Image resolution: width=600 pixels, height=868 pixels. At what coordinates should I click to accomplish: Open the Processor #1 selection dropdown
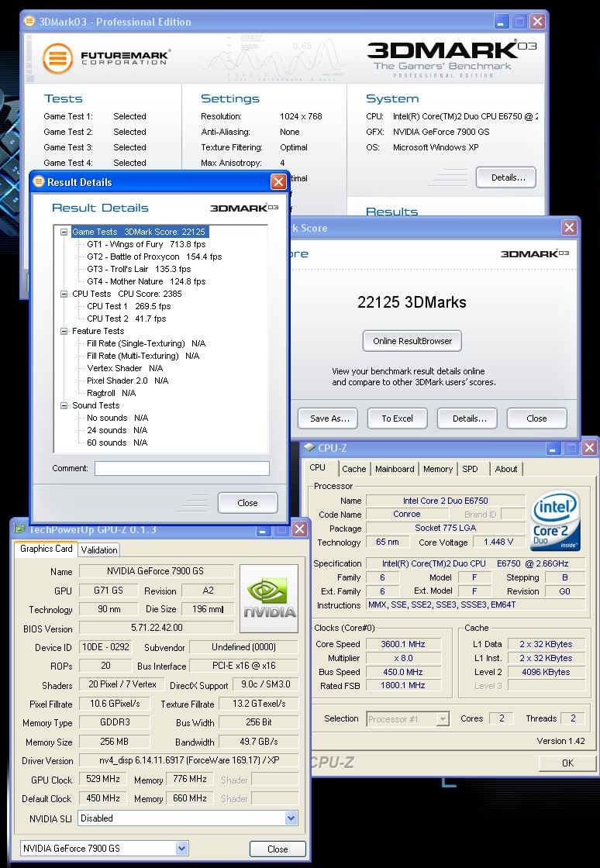pos(443,719)
